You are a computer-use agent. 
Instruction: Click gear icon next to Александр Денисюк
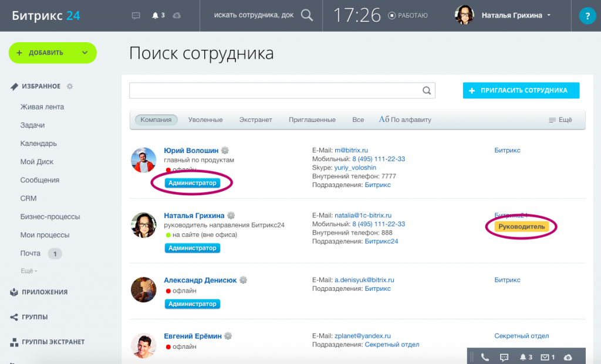(243, 280)
